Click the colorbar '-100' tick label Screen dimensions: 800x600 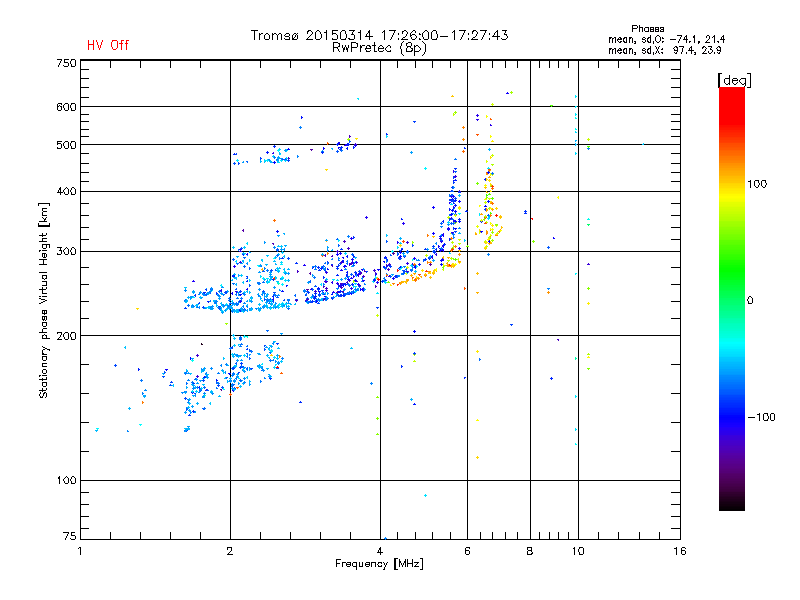click(x=762, y=417)
